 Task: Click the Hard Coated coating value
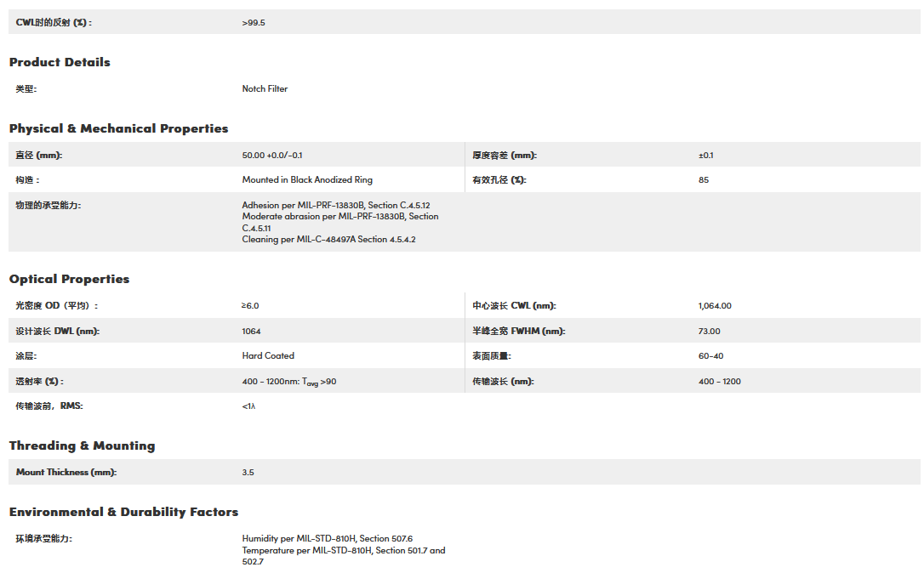268,355
